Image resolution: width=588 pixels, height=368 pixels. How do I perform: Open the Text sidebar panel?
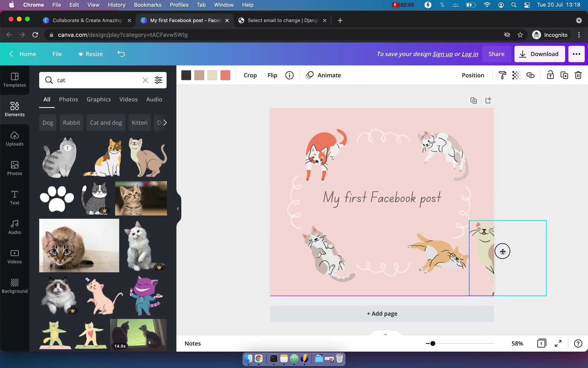(15, 197)
